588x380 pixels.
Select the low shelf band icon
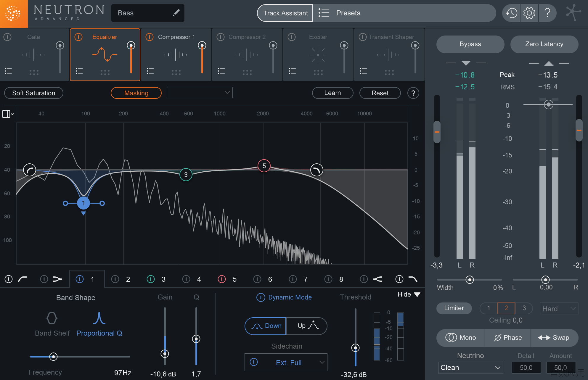57,279
